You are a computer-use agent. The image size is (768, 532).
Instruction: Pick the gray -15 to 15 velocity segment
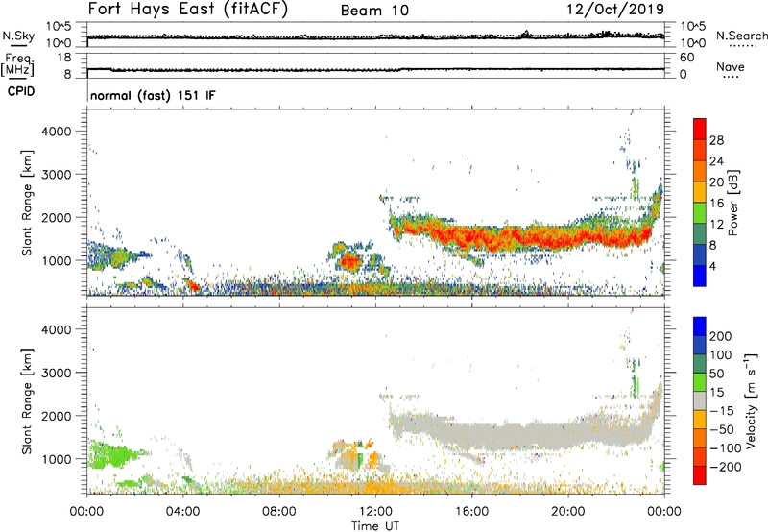[700, 400]
